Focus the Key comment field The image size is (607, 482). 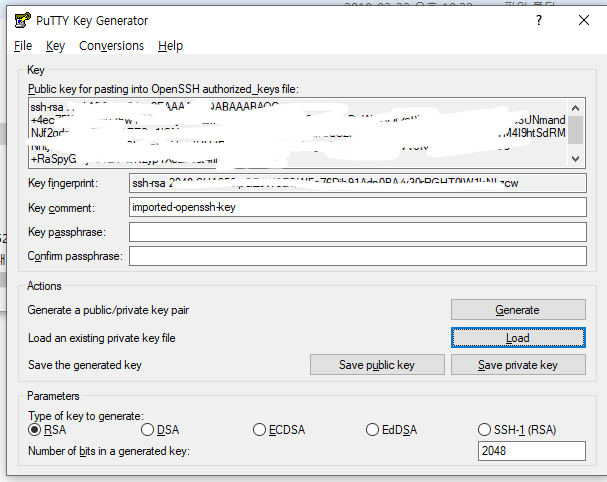click(x=357, y=207)
